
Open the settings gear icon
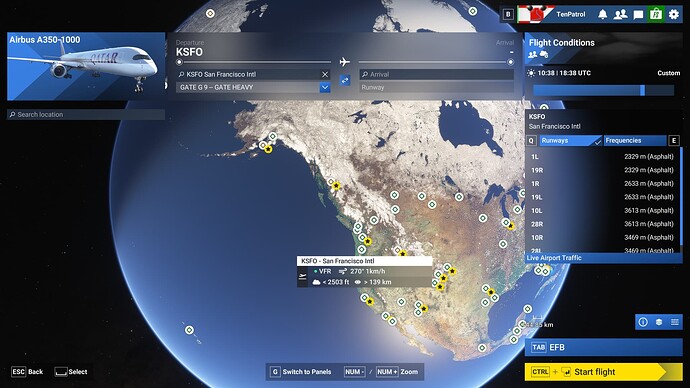674,14
